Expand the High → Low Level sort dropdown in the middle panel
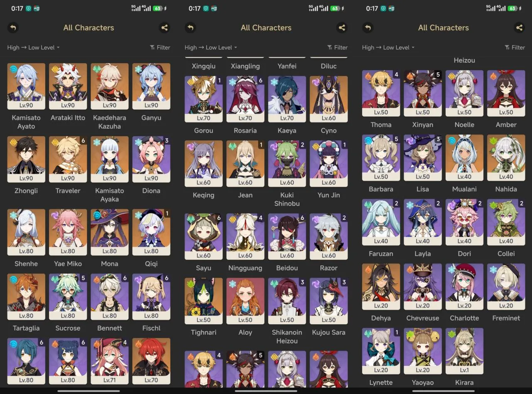This screenshot has height=394, width=532. tap(211, 47)
